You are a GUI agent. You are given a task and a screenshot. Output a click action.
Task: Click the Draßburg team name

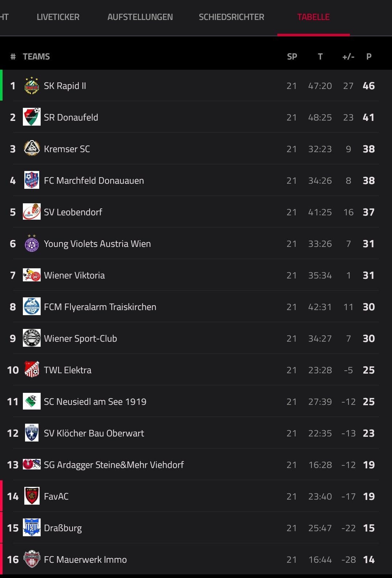click(63, 528)
